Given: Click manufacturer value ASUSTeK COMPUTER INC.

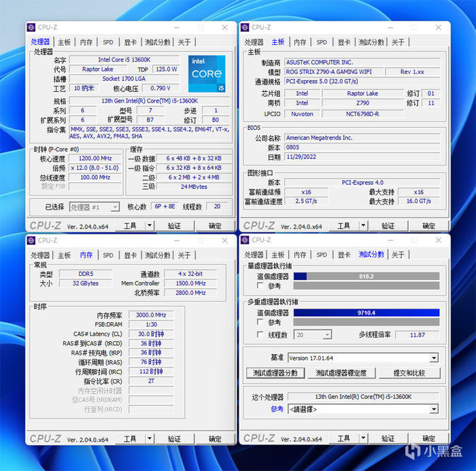Looking at the screenshot, I should 362,63.
